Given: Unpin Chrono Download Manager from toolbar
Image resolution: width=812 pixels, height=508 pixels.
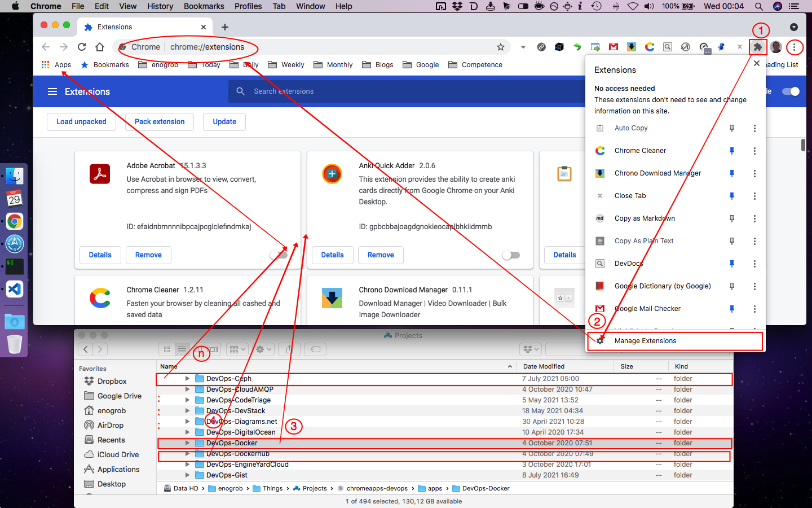Looking at the screenshot, I should tap(731, 173).
